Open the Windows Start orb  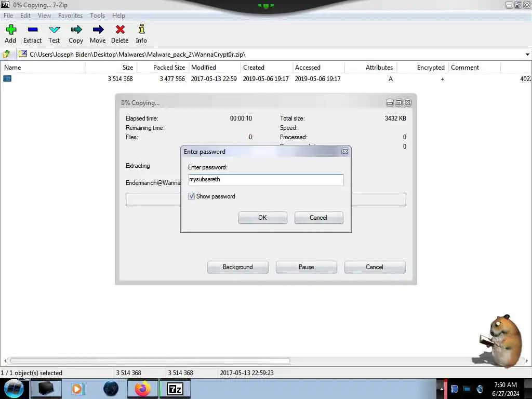[14, 389]
